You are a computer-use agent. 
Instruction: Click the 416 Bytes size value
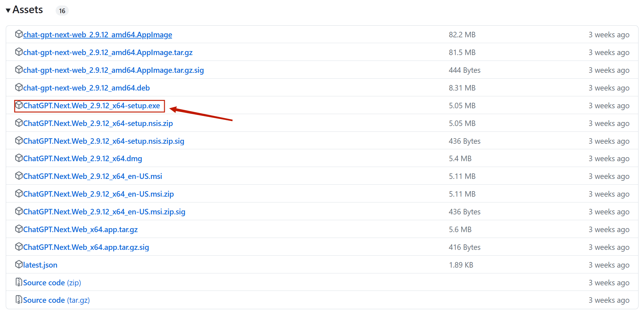465,247
